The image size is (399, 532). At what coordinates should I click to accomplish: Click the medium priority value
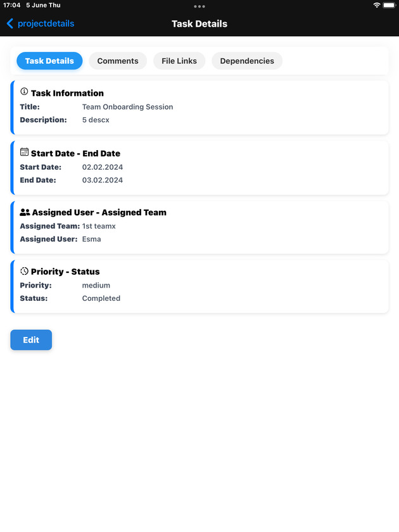(x=96, y=286)
